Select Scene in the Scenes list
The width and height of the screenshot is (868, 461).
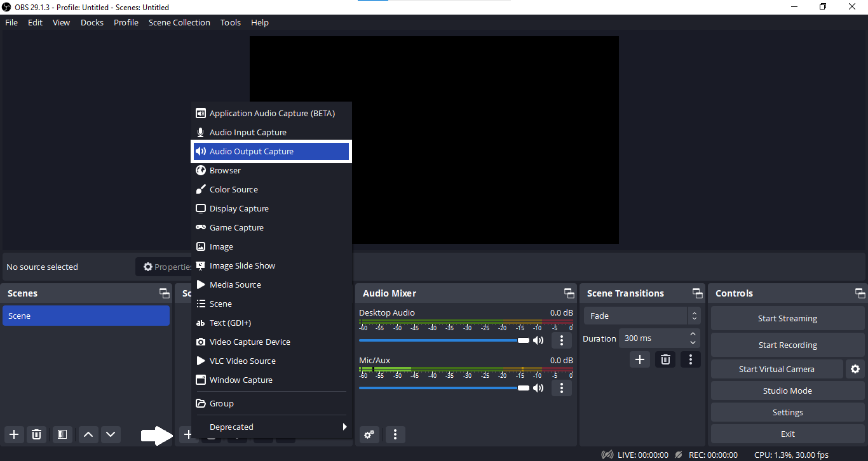[86, 316]
